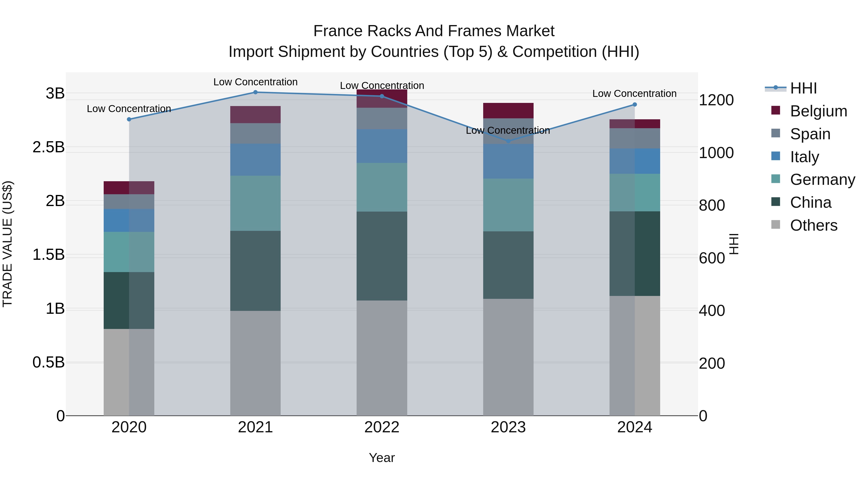The height and width of the screenshot is (488, 868).
Task: Click the 2024 HHI data point marker
Action: [x=635, y=104]
